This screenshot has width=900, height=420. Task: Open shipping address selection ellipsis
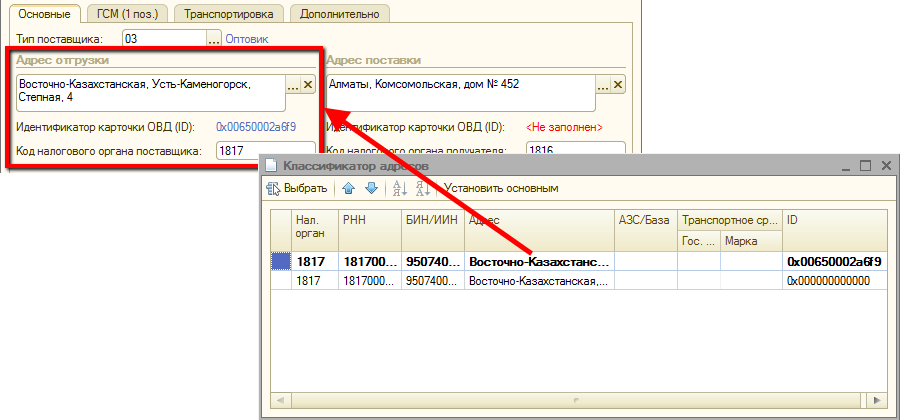[x=293, y=85]
